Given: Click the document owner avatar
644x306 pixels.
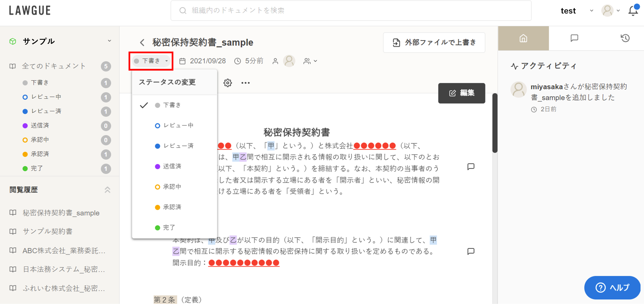Looking at the screenshot, I should point(289,61).
